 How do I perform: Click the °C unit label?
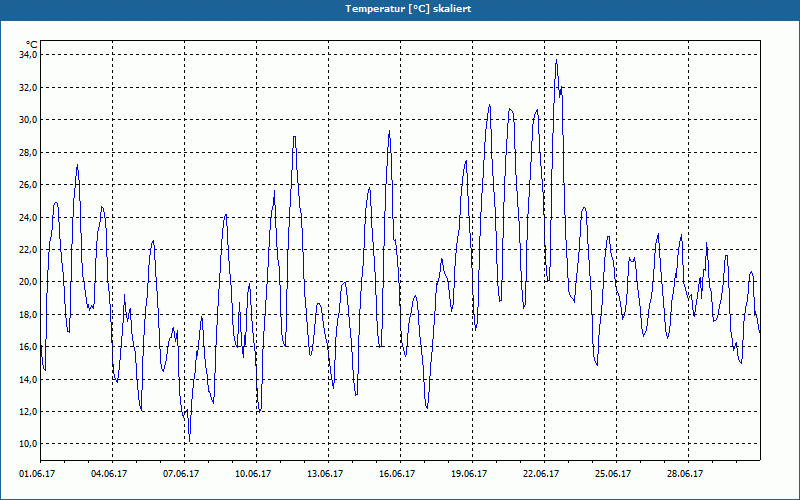tap(32, 45)
